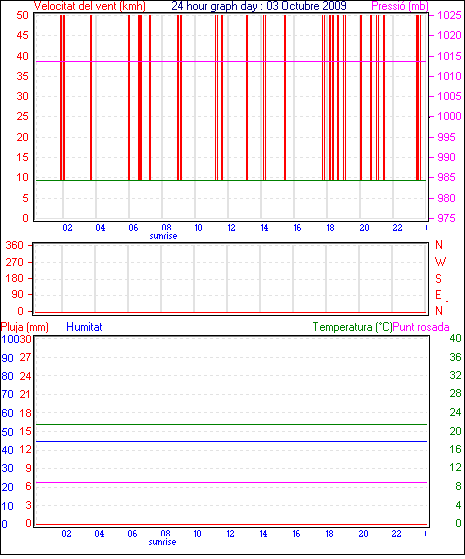This screenshot has height=559, width=465.
Task: Click the 360 degree wind direction label
Action: click(x=15, y=245)
